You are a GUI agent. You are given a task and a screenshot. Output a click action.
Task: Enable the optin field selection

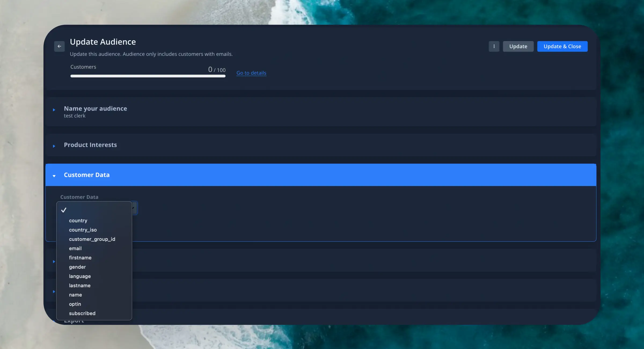(x=75, y=304)
